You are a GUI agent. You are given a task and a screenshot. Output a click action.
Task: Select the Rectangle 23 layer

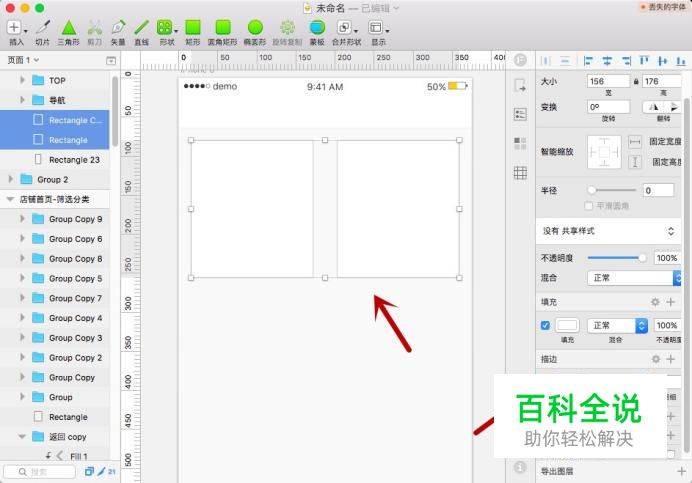[55, 160]
